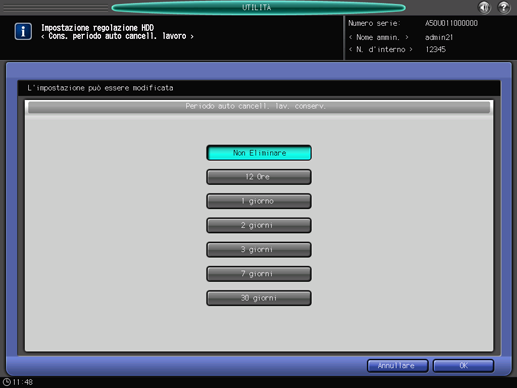Click the Impostazione regolazione HDD heading
Screen dimensions: 517x388
tap(97, 28)
